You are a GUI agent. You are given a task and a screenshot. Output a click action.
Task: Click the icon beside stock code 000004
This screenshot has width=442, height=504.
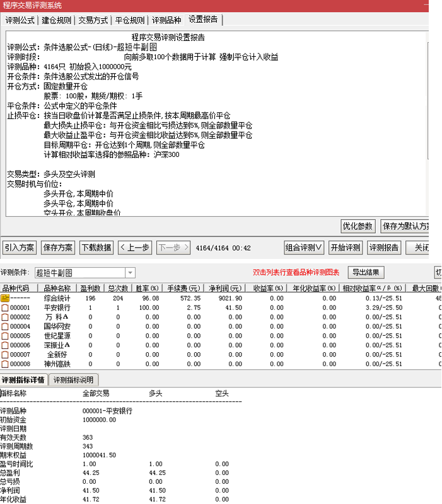(5, 326)
